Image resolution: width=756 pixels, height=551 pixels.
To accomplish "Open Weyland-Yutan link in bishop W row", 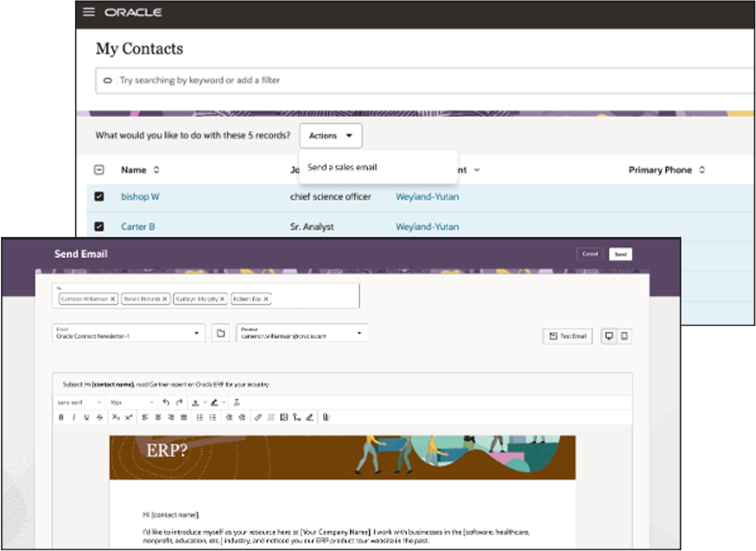I will (427, 197).
